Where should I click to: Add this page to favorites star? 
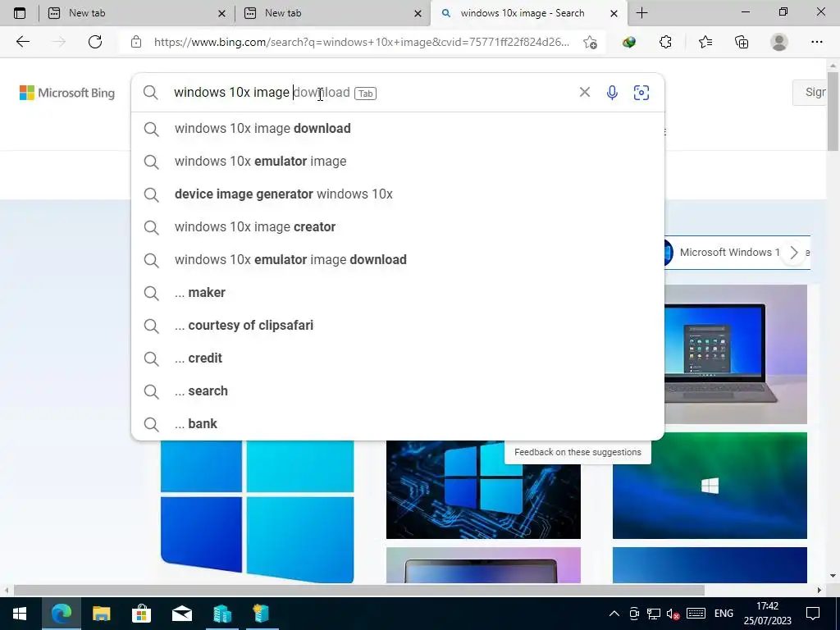[x=590, y=42]
